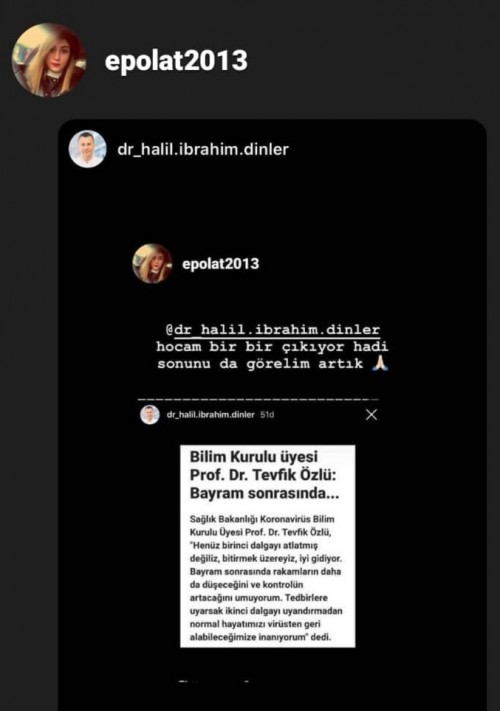Tap the 'sonunu da görelim artık' text
The height and width of the screenshot is (711, 500).
tap(260, 364)
